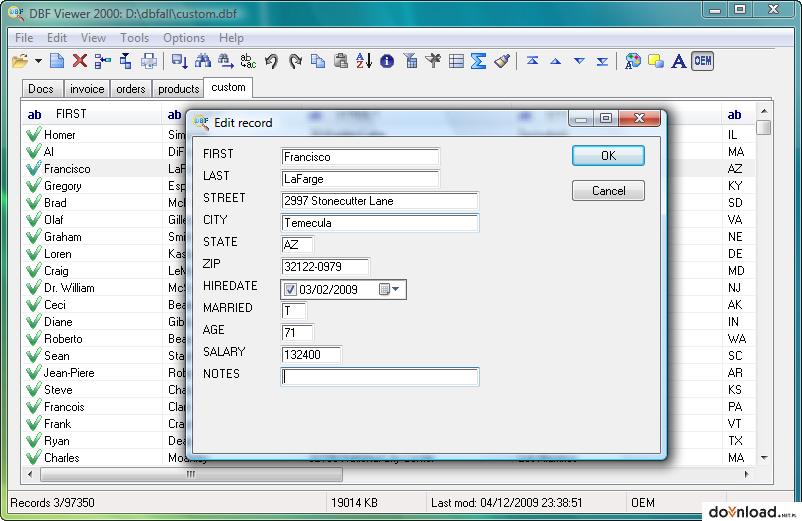Click the SALARY field containing 132400
Viewport: 802px width, 521px height.
coord(311,355)
